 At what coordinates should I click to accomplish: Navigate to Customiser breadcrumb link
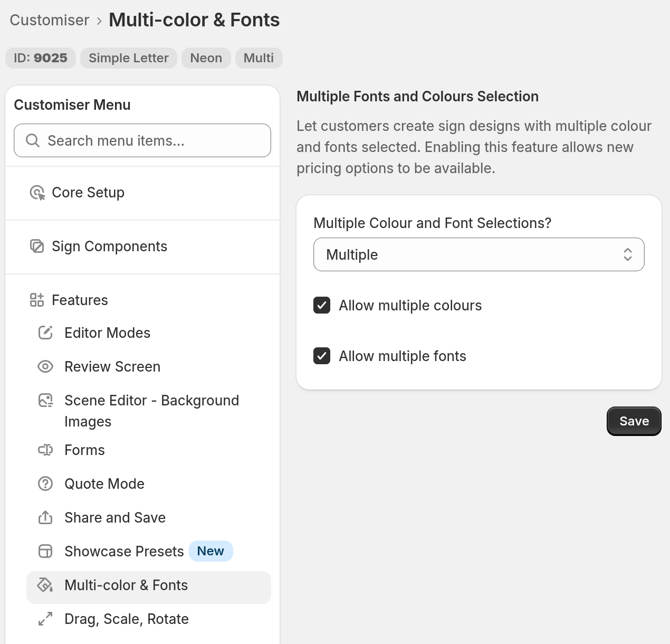(x=50, y=20)
